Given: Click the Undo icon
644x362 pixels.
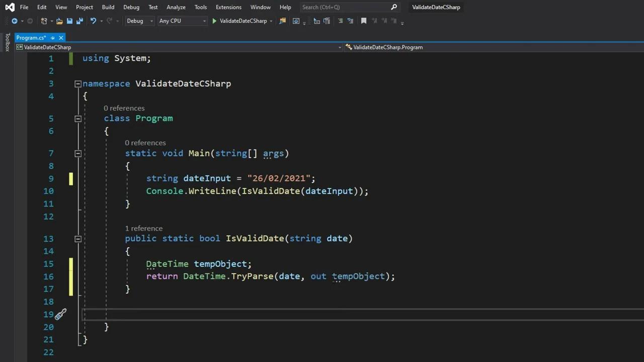Looking at the screenshot, I should (93, 21).
